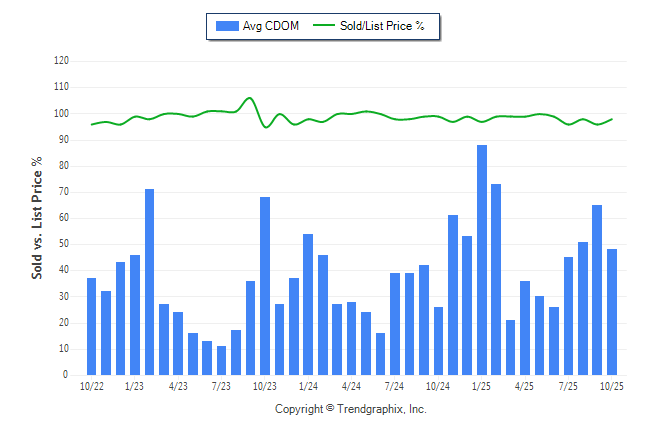Click the green Sold/List Price legend line
Image resolution: width=646 pixels, height=434 pixels.
tap(326, 26)
